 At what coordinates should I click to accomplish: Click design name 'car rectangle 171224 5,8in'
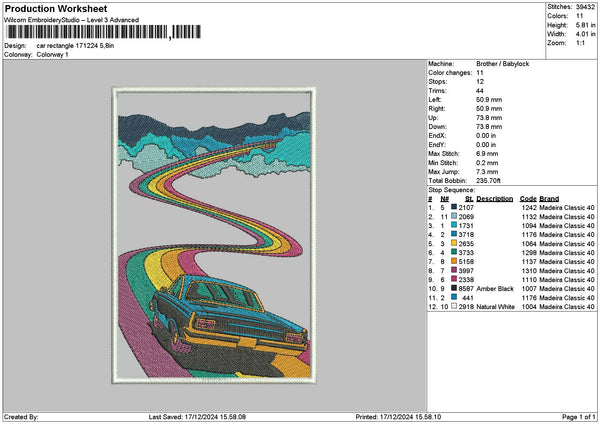tap(75, 46)
